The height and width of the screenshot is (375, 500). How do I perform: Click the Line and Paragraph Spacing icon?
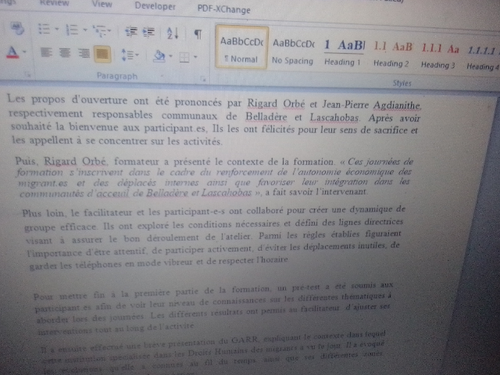pos(127,55)
